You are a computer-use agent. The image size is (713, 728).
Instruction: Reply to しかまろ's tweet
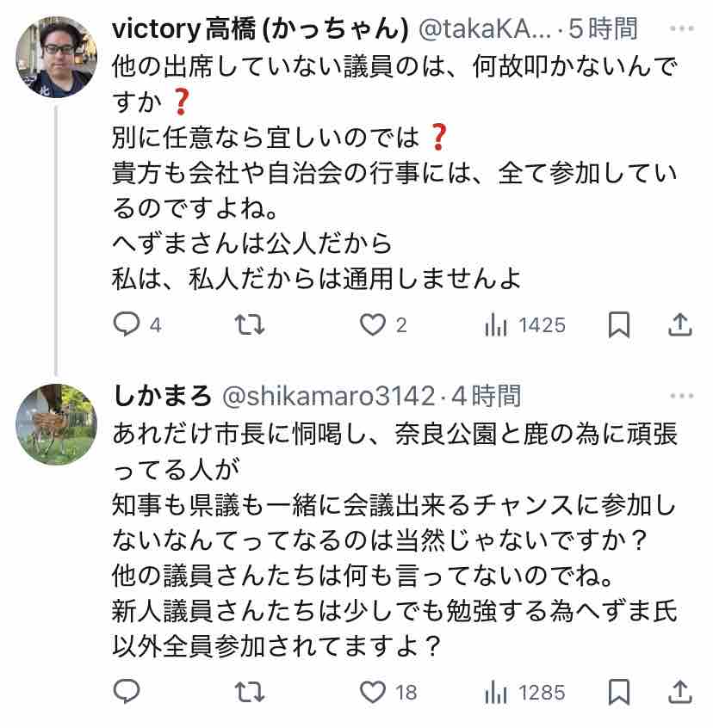[127, 691]
